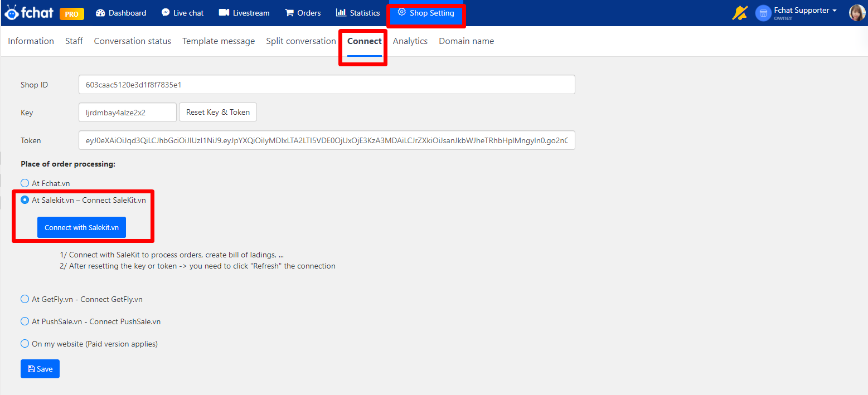Open Shop Setting menu
The image size is (868, 395).
426,13
